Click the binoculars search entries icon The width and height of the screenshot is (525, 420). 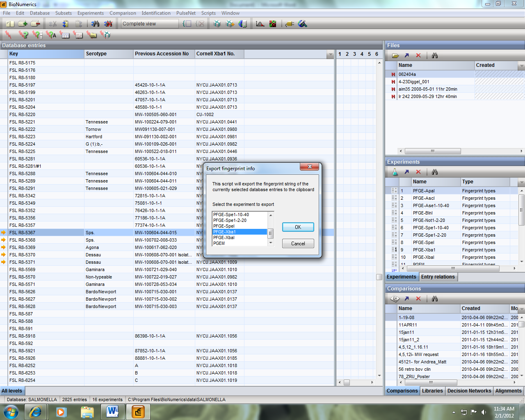96,24
